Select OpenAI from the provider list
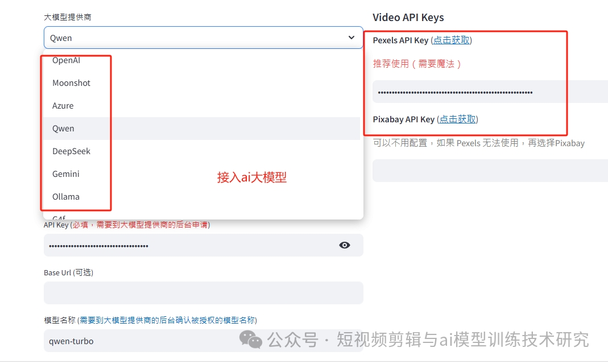Viewport: 608px width, 364px height. point(201,60)
